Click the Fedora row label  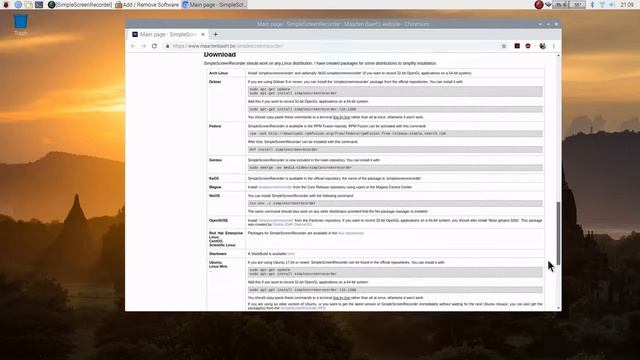coord(215,126)
